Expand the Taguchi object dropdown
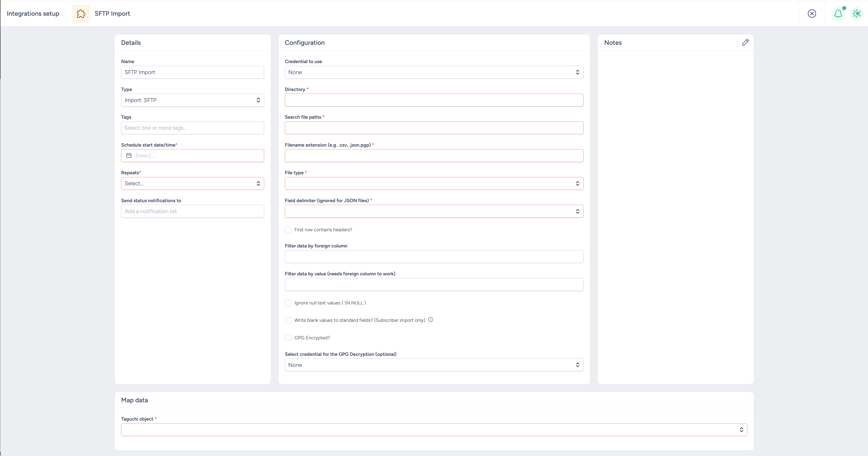This screenshot has height=456, width=868. pos(434,430)
